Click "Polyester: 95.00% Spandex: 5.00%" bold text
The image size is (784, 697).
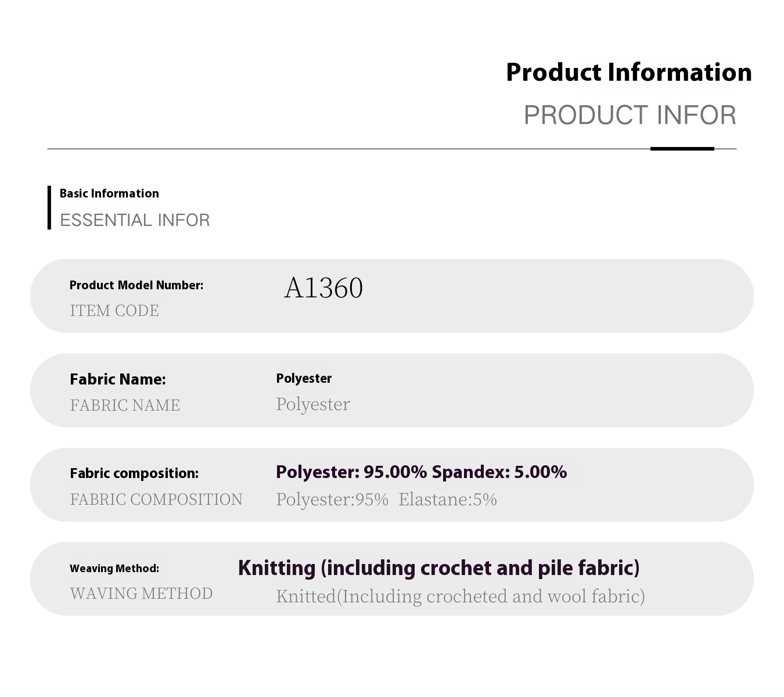click(421, 472)
